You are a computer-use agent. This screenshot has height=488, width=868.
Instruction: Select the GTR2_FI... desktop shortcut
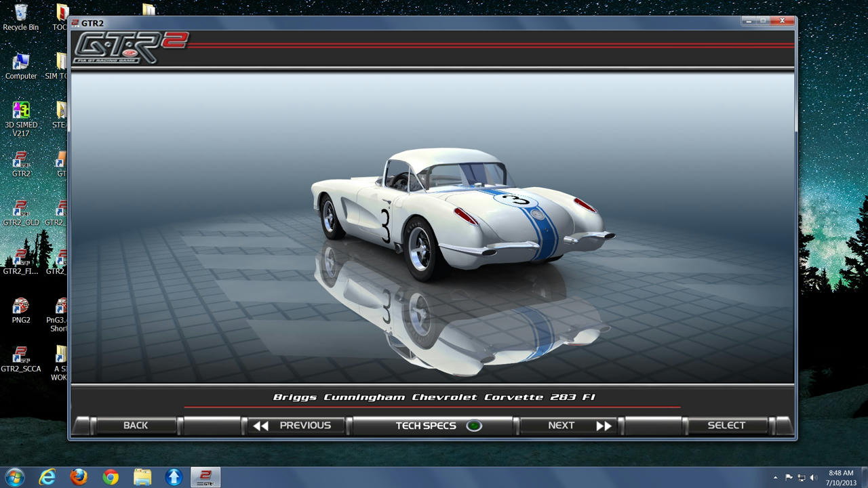(x=21, y=262)
